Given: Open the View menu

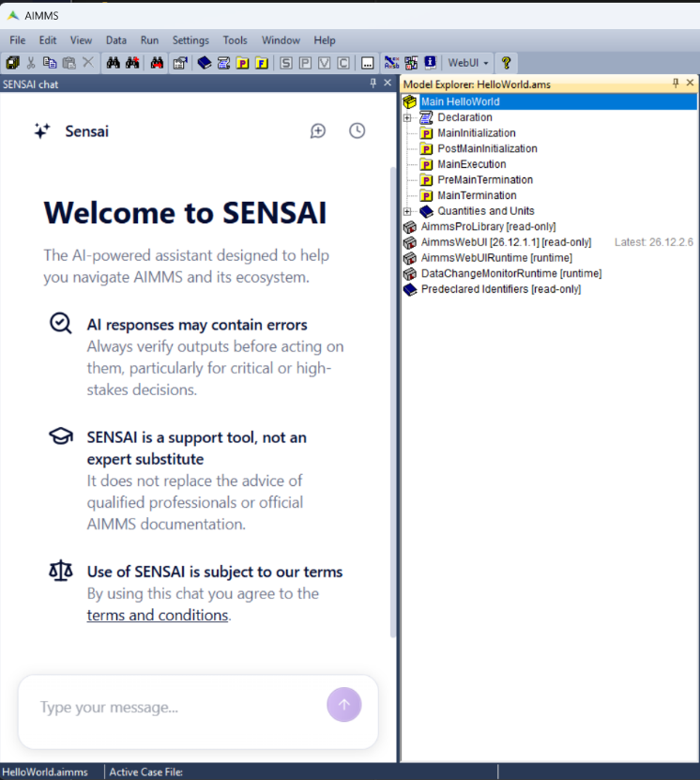Looking at the screenshot, I should click(x=81, y=40).
